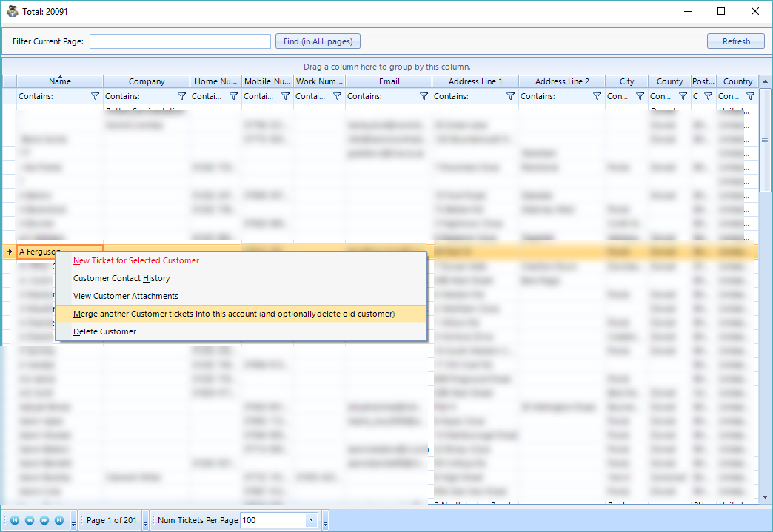Open the filter icon in Company column
Screen dimensions: 773x532
(x=182, y=96)
